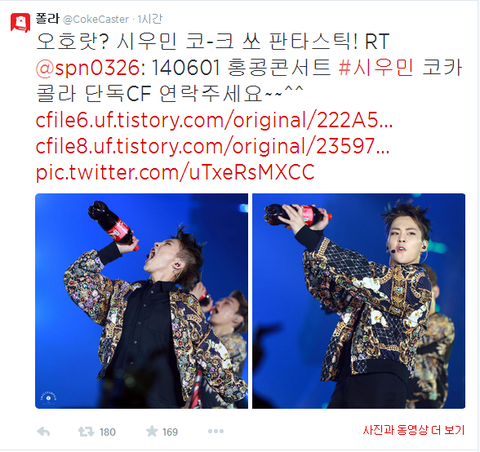Open the more options ellipsis icon
The image size is (480, 452).
click(216, 431)
